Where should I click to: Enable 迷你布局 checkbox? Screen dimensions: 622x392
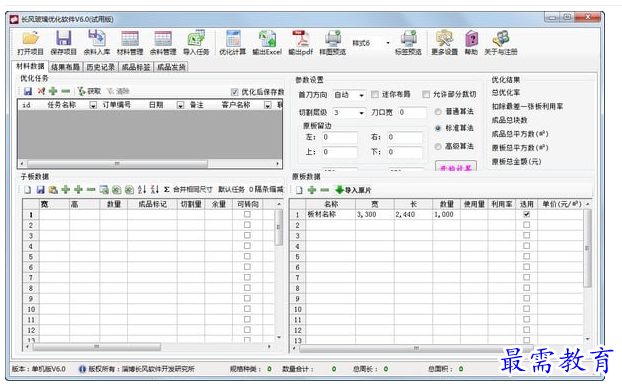click(x=375, y=94)
